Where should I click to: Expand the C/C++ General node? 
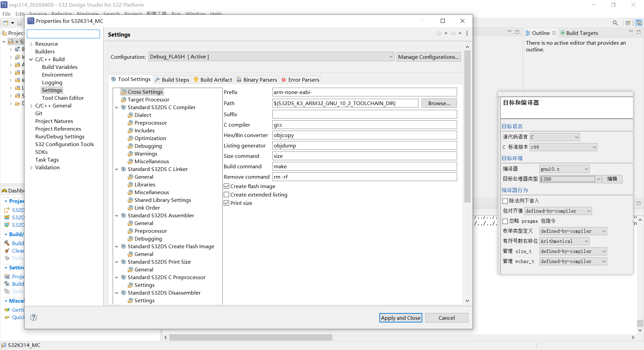click(x=31, y=106)
